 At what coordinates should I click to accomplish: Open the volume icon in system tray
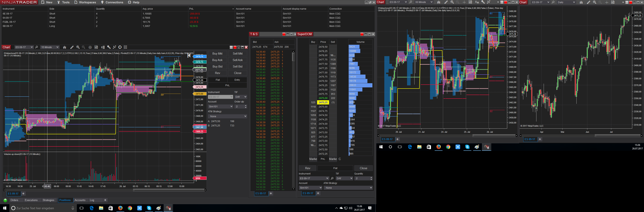tap(350, 208)
